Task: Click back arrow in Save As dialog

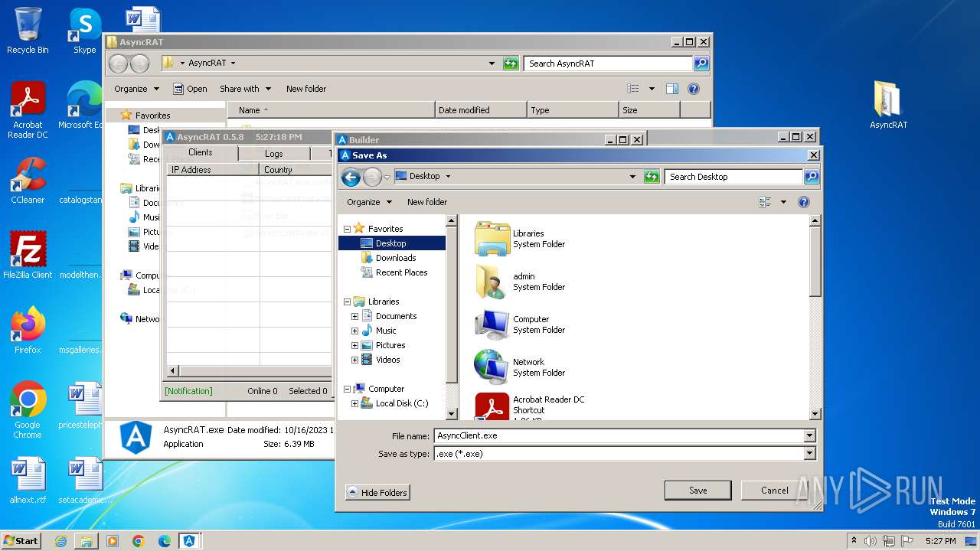Action: point(351,178)
